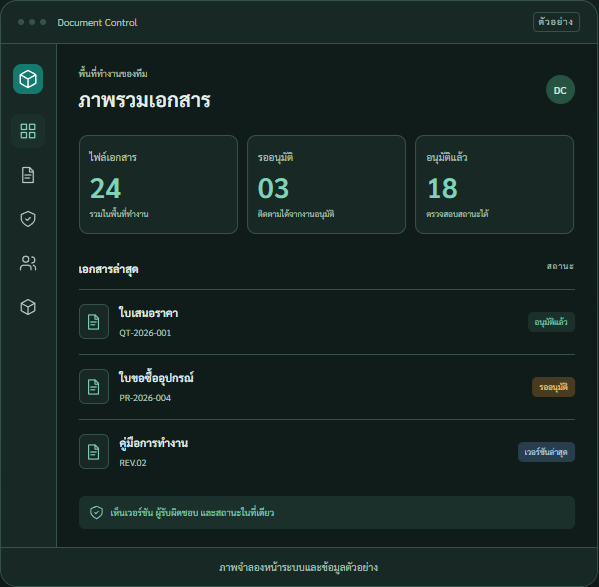The height and width of the screenshot is (587, 599).
Task: Open the ไฟล์เอกสาร card showing 24
Action: (x=159, y=184)
